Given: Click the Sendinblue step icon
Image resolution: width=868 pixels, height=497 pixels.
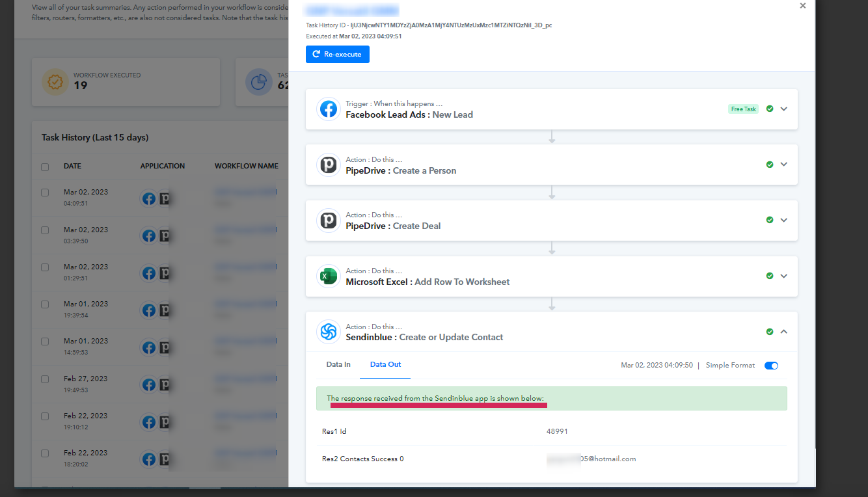Looking at the screenshot, I should point(329,332).
